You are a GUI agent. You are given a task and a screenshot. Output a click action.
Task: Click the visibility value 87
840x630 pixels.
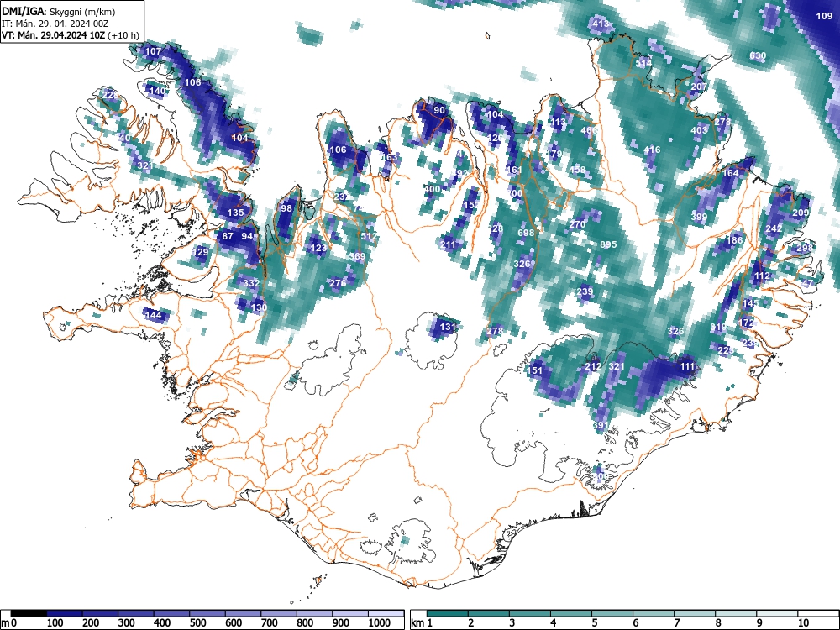tap(228, 236)
